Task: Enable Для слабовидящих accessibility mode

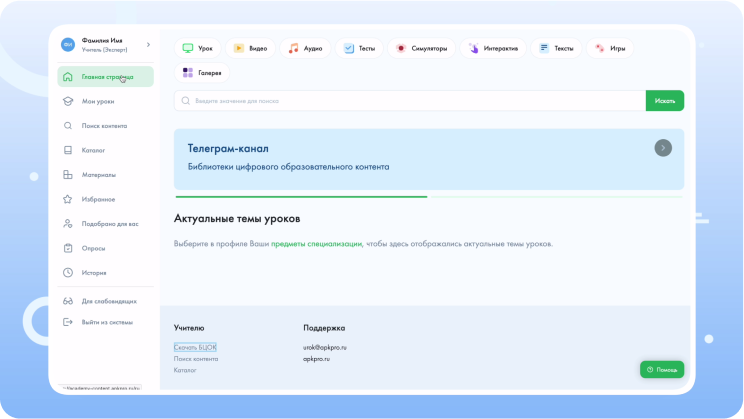Action: (108, 301)
